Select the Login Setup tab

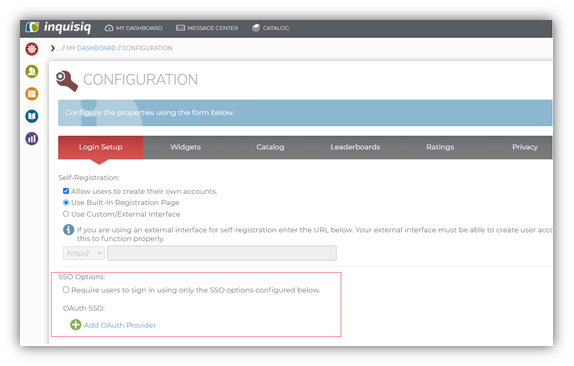coord(101,147)
